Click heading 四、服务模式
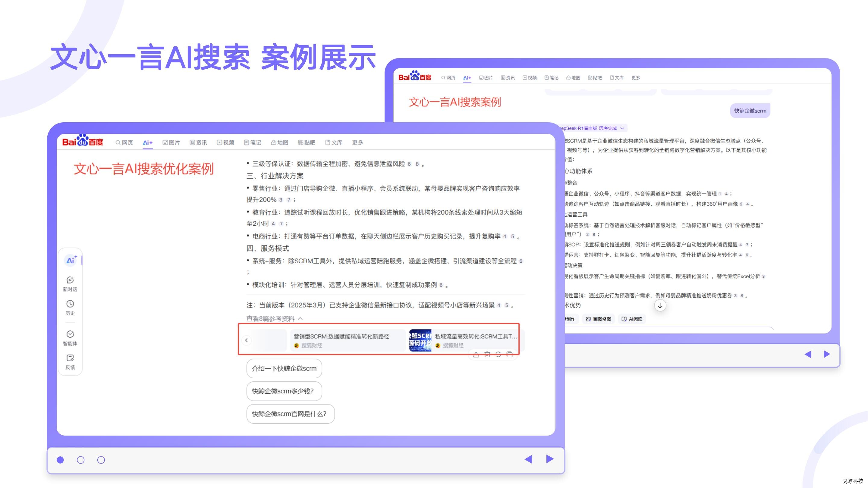 [268, 249]
